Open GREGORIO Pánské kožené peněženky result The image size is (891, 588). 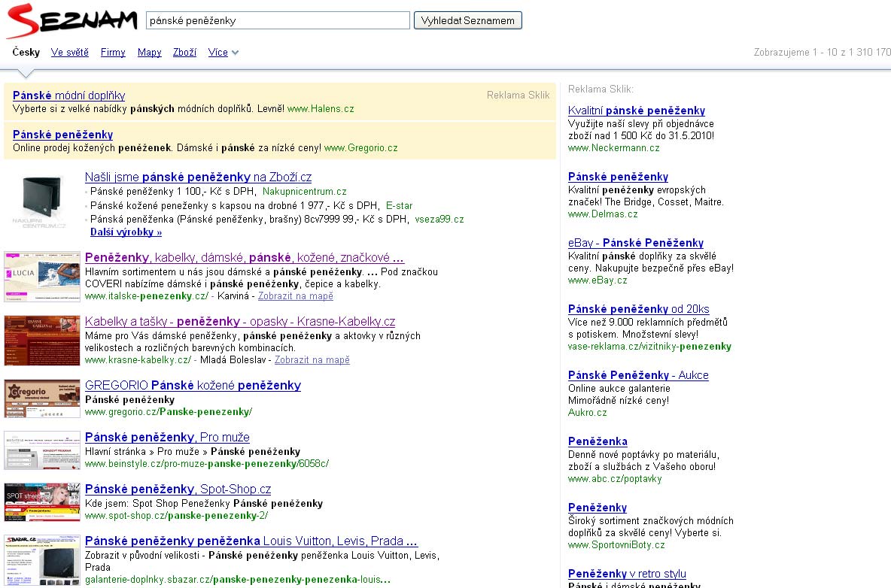[x=193, y=386]
